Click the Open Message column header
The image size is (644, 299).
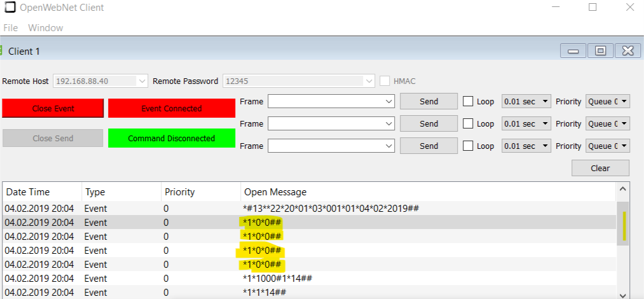[x=428, y=191]
